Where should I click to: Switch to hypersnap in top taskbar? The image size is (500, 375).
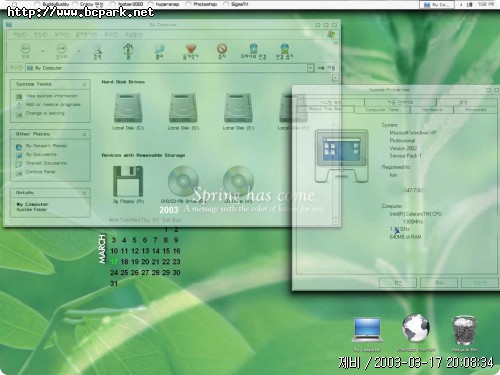coord(164,4)
